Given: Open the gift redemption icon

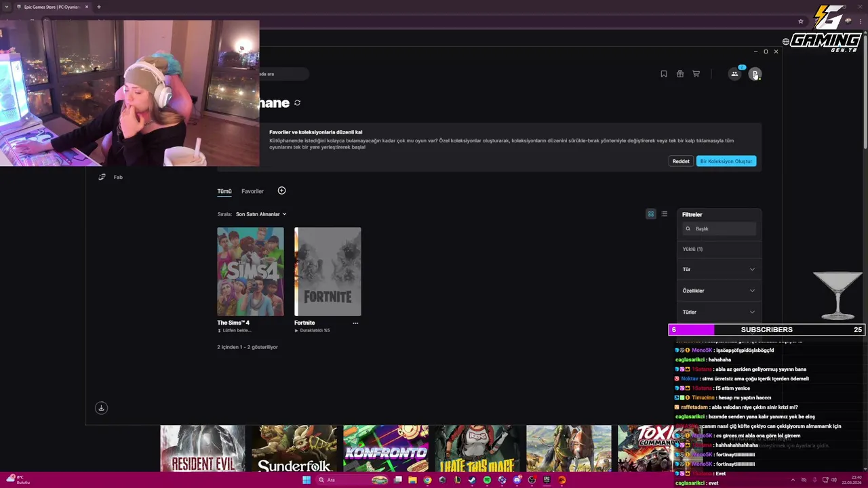Looking at the screenshot, I should click(x=680, y=74).
